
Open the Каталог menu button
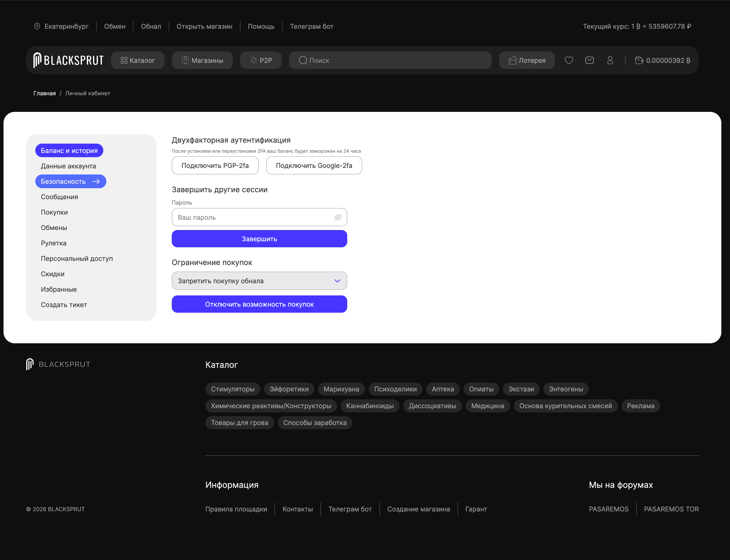pyautogui.click(x=137, y=60)
